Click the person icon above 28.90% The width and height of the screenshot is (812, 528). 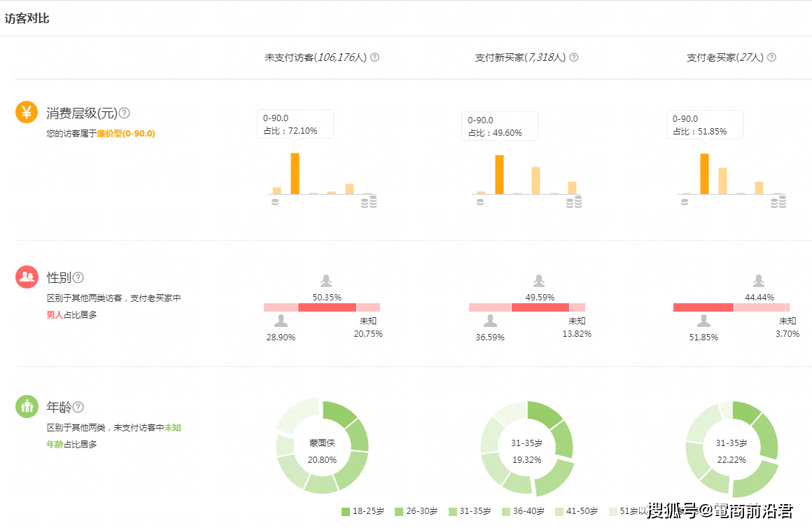pyautogui.click(x=281, y=321)
